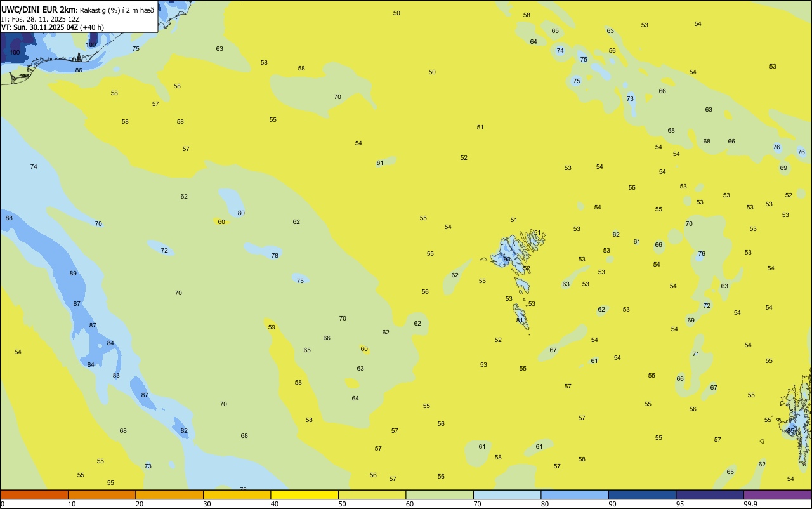Click the humidity value 89 in the blue band
The height and width of the screenshot is (509, 812).
73,273
